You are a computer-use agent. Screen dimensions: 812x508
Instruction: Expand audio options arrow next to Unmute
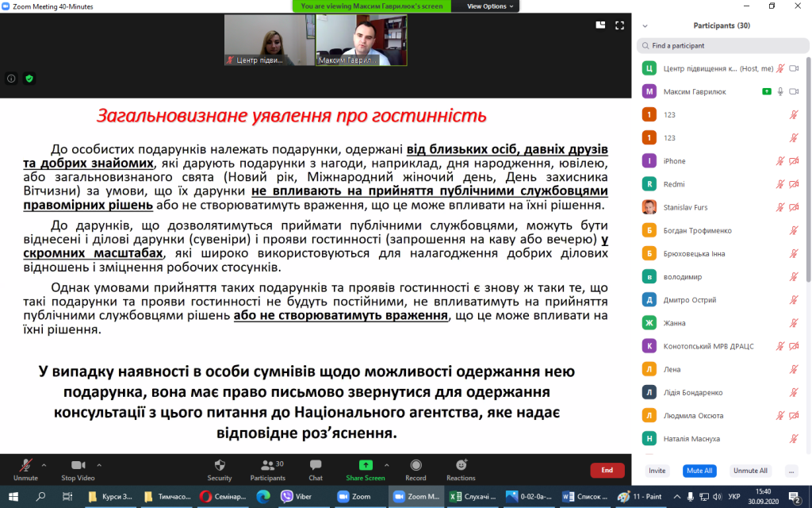click(44, 465)
